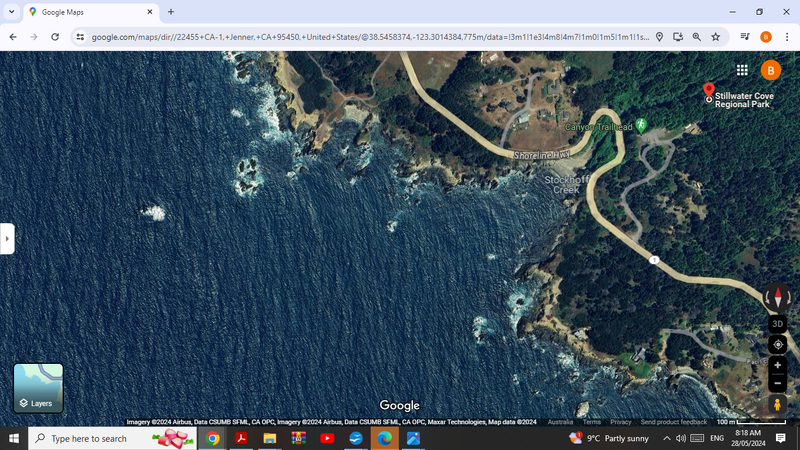
Task: Open a new browser tab
Action: [x=171, y=12]
